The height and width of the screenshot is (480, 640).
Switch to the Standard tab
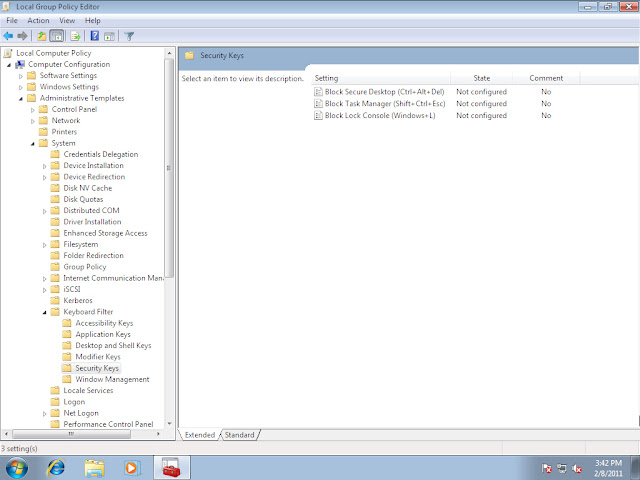[240, 435]
